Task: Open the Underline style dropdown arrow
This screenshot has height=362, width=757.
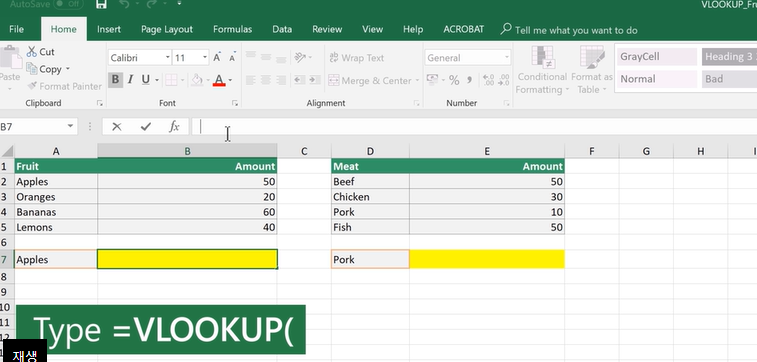Action: coord(157,80)
